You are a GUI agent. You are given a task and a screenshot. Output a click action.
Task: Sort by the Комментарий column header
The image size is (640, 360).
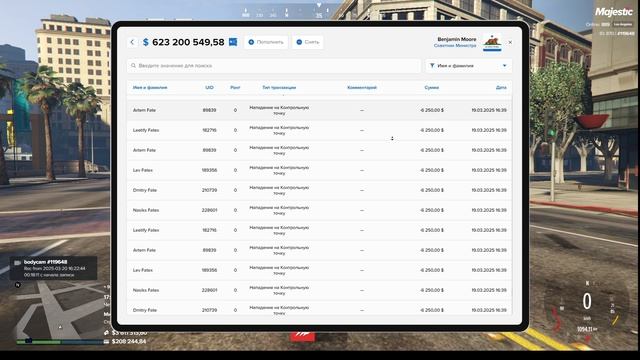point(362,87)
